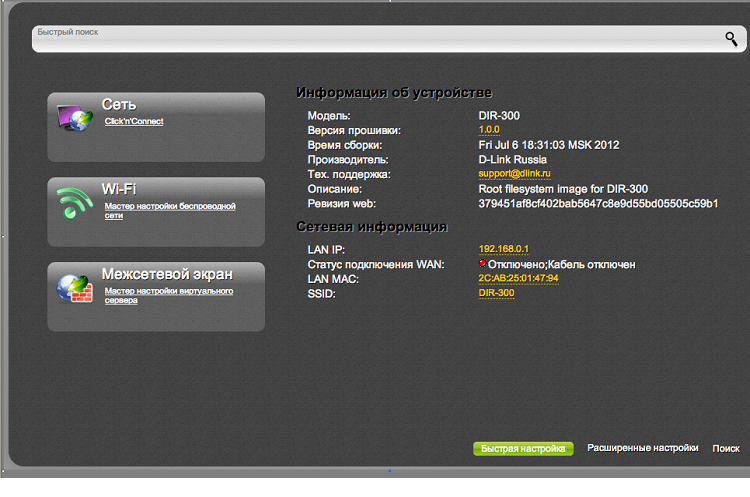Click the Межсетевой экран panel heading
This screenshot has height=497, width=750.
coord(167,274)
